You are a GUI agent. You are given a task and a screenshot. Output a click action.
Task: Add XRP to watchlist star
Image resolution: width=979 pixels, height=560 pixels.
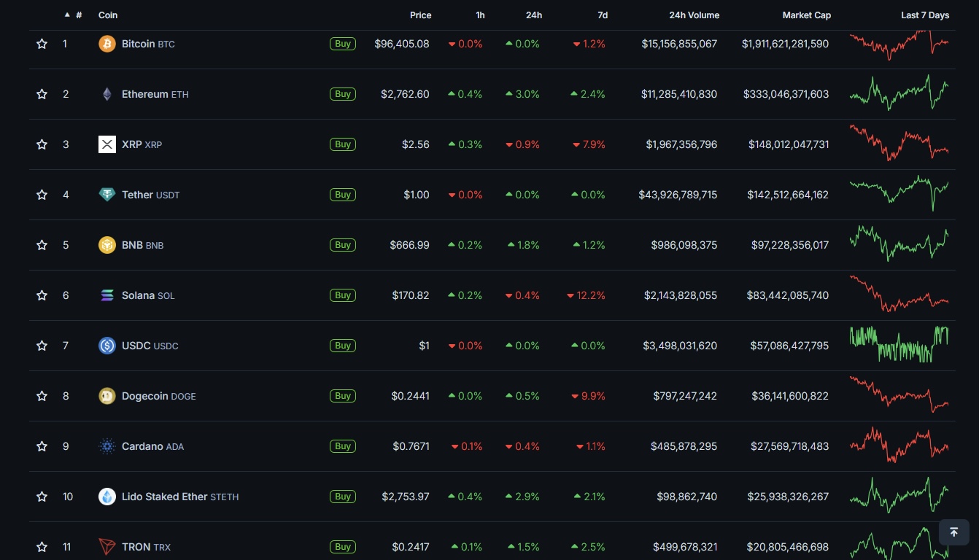coord(42,144)
